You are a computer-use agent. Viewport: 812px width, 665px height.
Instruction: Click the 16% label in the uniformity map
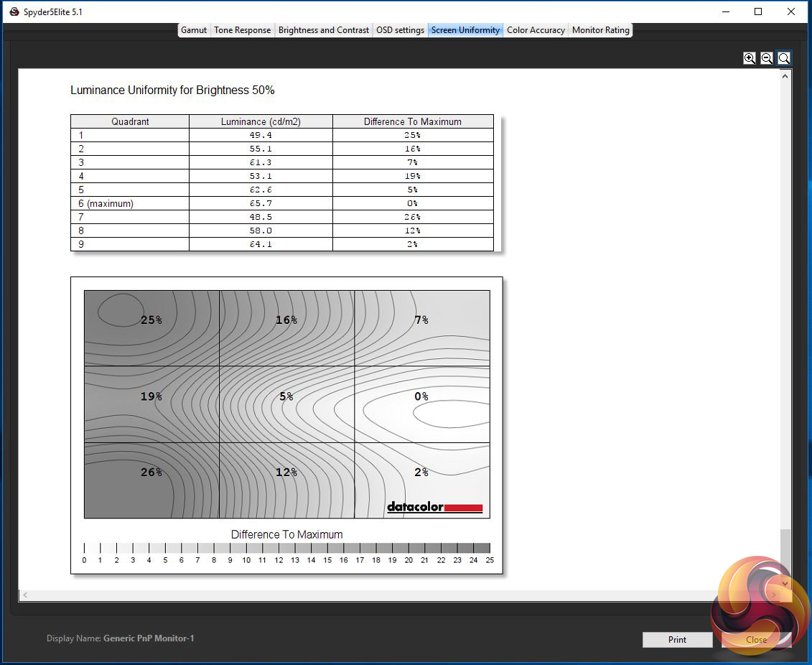click(x=286, y=320)
